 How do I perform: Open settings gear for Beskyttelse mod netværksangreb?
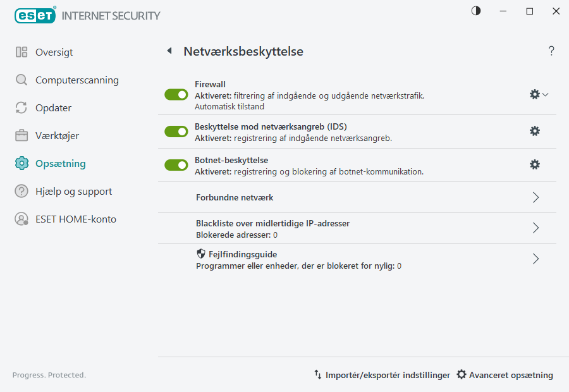535,131
